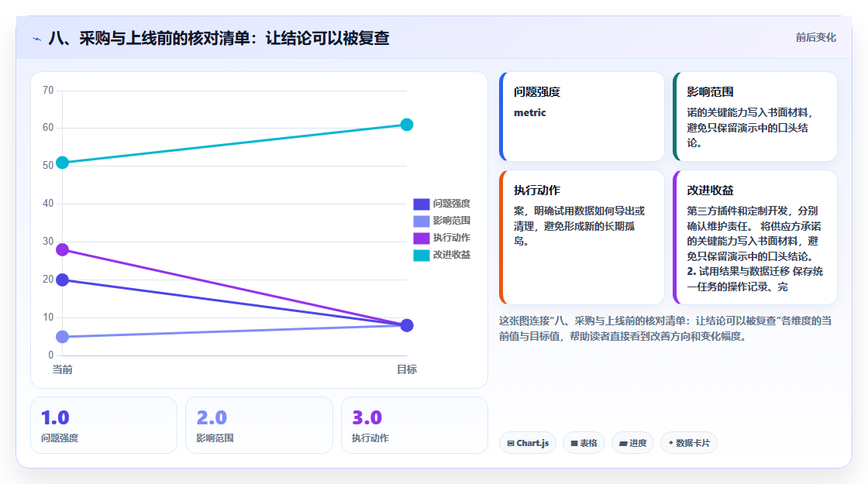Viewport: 868px width, 484px height.
Task: Click the converged data point at 目标
Action: (407, 325)
